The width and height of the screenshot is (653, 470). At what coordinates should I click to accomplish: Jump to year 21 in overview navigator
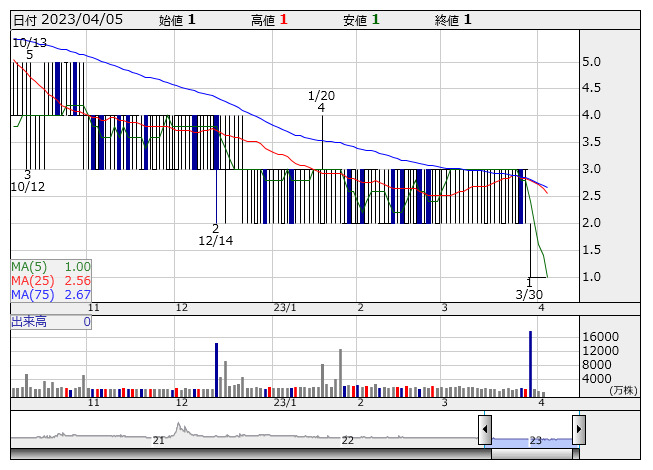[x=158, y=440]
